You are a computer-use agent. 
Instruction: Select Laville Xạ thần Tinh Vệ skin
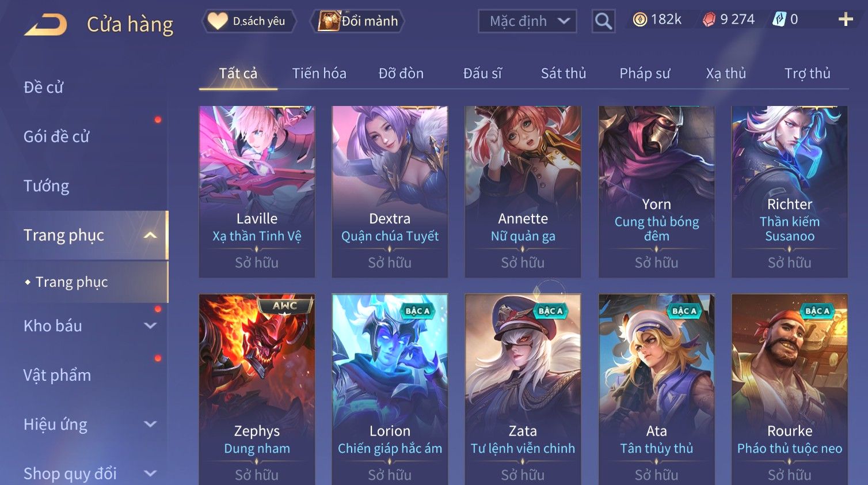pyautogui.click(x=257, y=191)
